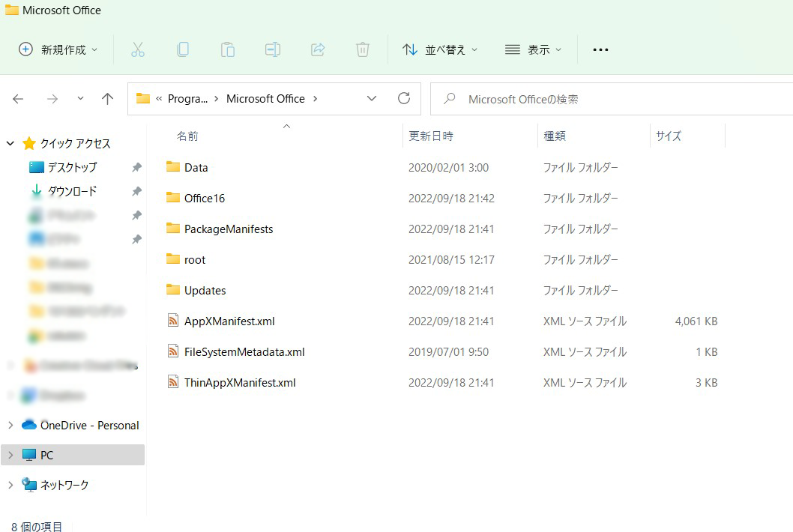Open the three-dot more options menu

click(600, 49)
